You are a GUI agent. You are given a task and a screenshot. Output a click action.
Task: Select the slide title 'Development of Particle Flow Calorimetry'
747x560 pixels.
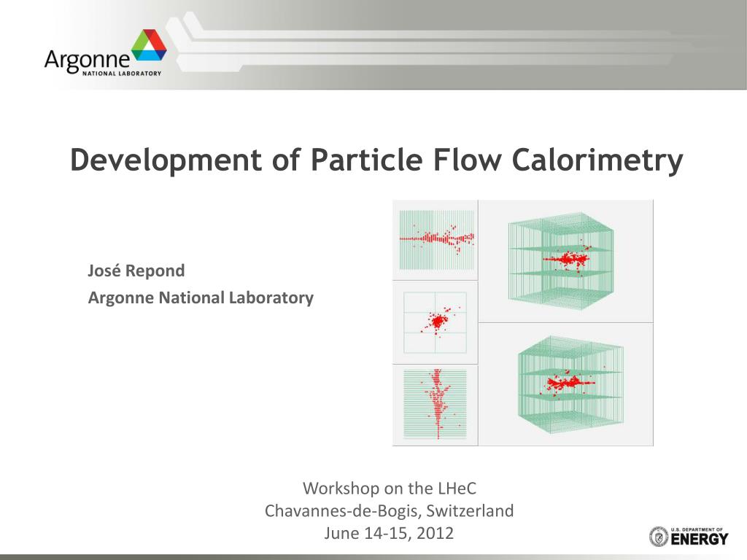click(x=376, y=160)
